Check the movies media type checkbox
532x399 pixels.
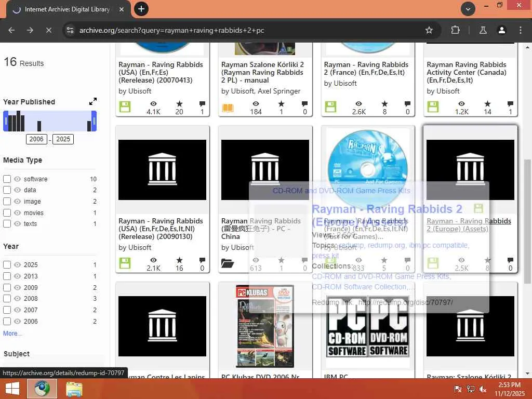click(x=7, y=212)
